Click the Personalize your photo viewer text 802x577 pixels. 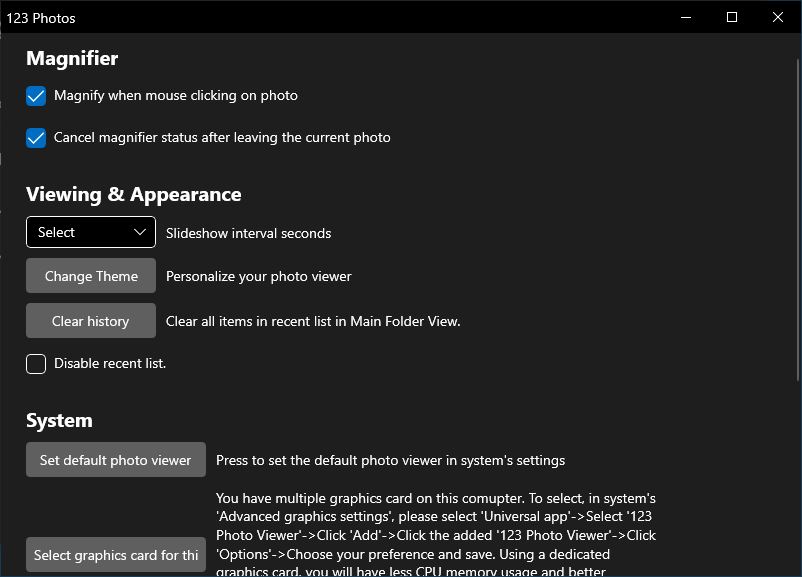[259, 276]
